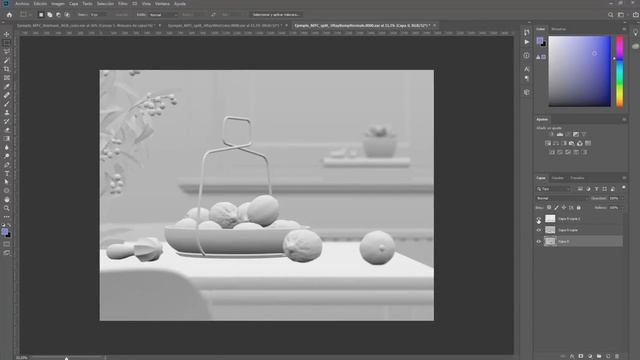Select the Frame tool
Image resolution: width=640 pixels, height=360 pixels.
tap(7, 78)
